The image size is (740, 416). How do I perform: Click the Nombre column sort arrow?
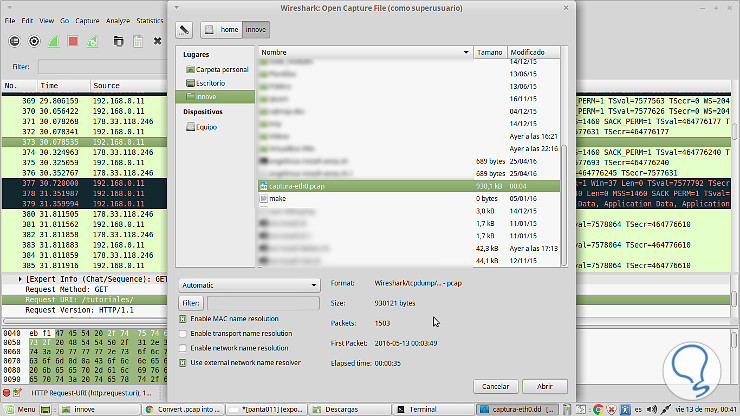click(466, 52)
